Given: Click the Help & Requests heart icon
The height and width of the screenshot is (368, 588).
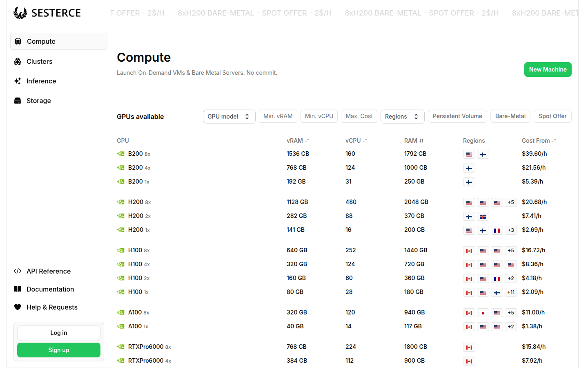Looking at the screenshot, I should point(18,307).
